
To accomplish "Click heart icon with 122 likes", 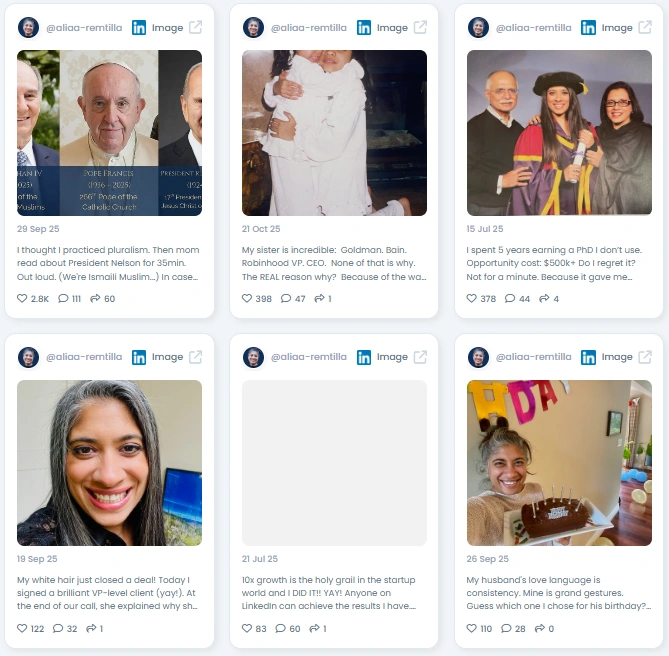I will click(22, 628).
